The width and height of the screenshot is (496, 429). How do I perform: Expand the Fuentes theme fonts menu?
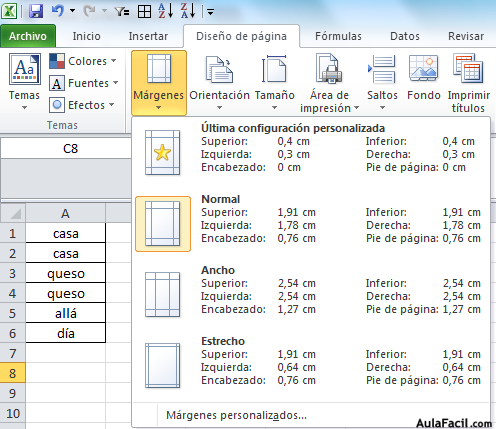point(84,83)
